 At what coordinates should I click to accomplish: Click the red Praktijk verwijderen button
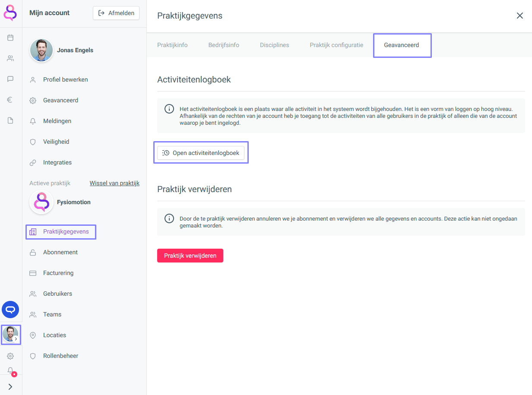pyautogui.click(x=190, y=256)
